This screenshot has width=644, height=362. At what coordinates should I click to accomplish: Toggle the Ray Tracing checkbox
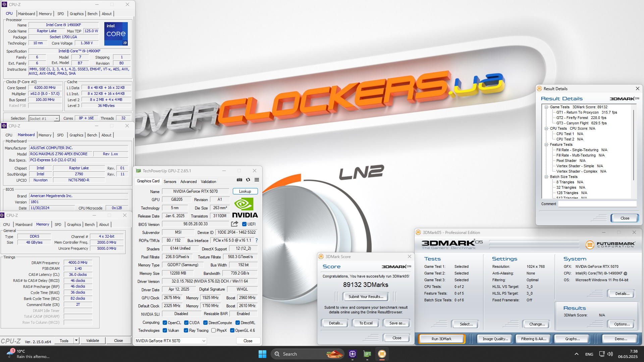tap(186, 330)
